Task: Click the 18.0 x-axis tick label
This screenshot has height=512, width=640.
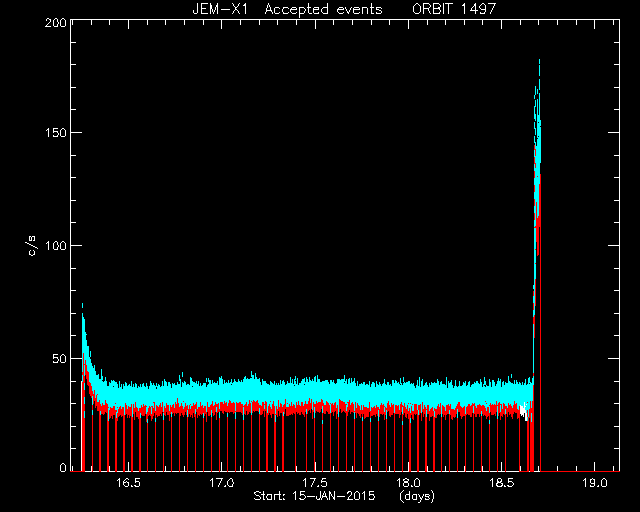Action: click(x=408, y=483)
